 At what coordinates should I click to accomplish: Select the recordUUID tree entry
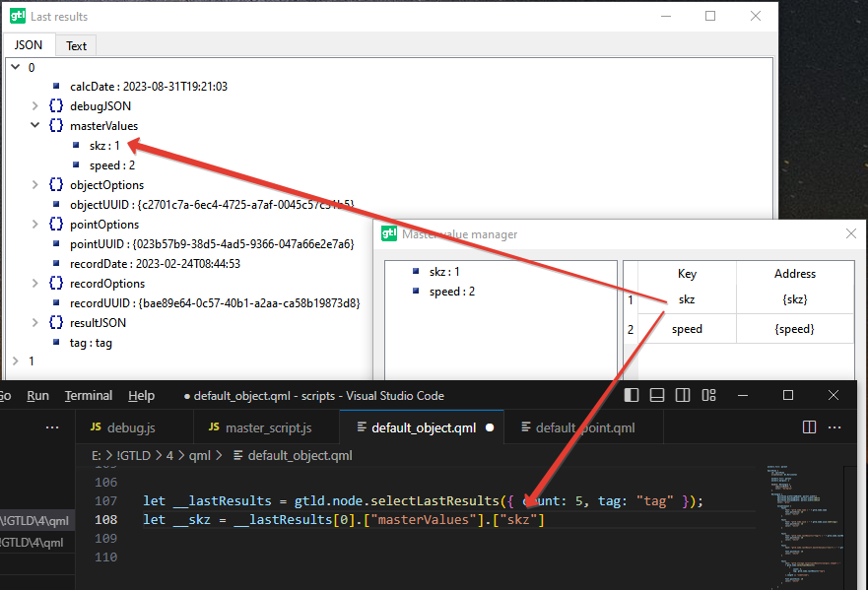click(214, 303)
